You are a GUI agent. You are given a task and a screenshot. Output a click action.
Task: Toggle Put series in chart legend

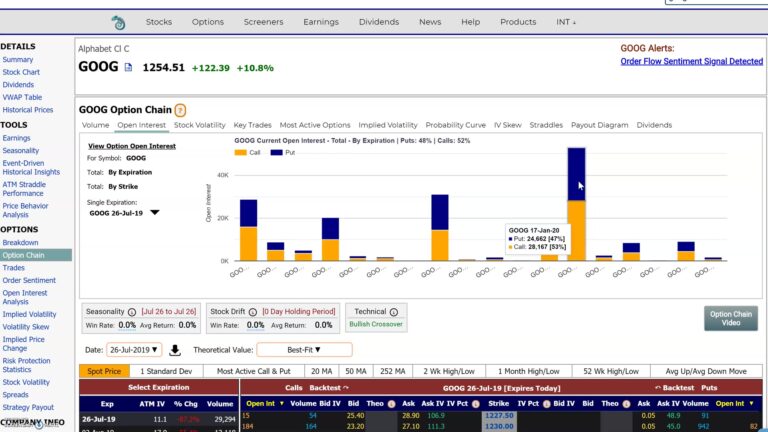tap(283, 152)
